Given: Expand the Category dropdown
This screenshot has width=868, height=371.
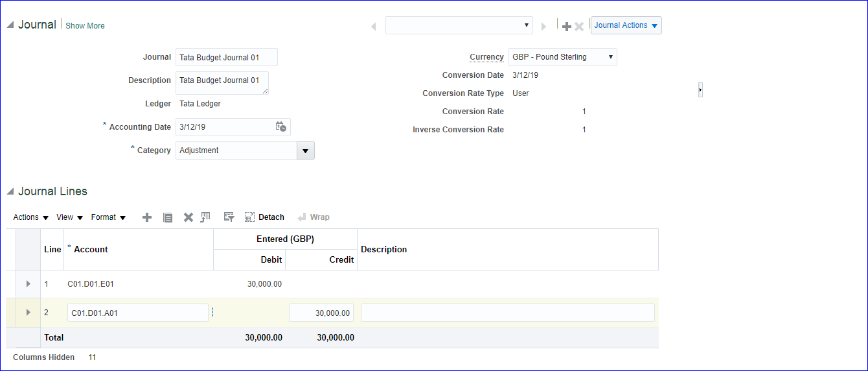Looking at the screenshot, I should click(306, 150).
